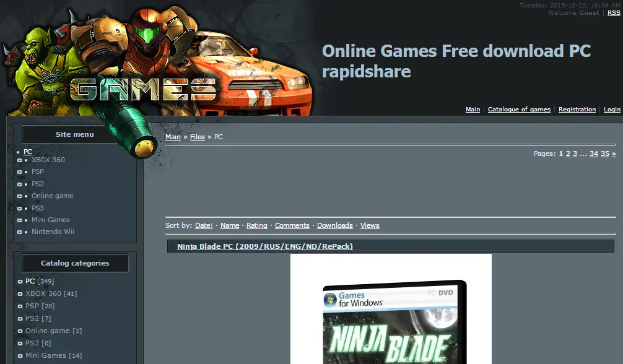Click the square icon beside PS3 [0]
This screenshot has height=364, width=623.
20,344
